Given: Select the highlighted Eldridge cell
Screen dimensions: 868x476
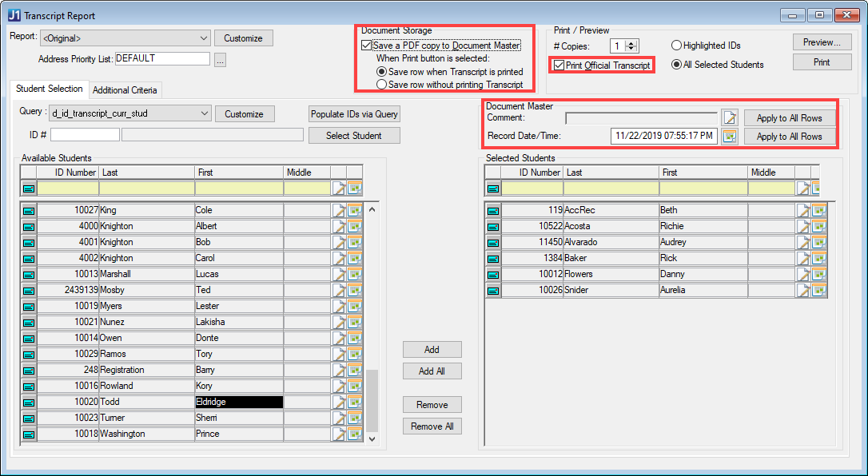Looking at the screenshot, I should [x=239, y=402].
